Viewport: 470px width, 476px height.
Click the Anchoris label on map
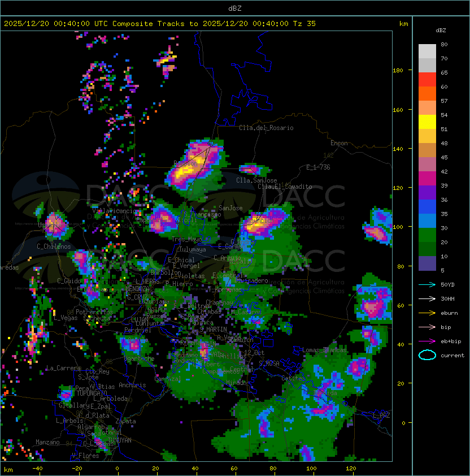click(x=132, y=385)
